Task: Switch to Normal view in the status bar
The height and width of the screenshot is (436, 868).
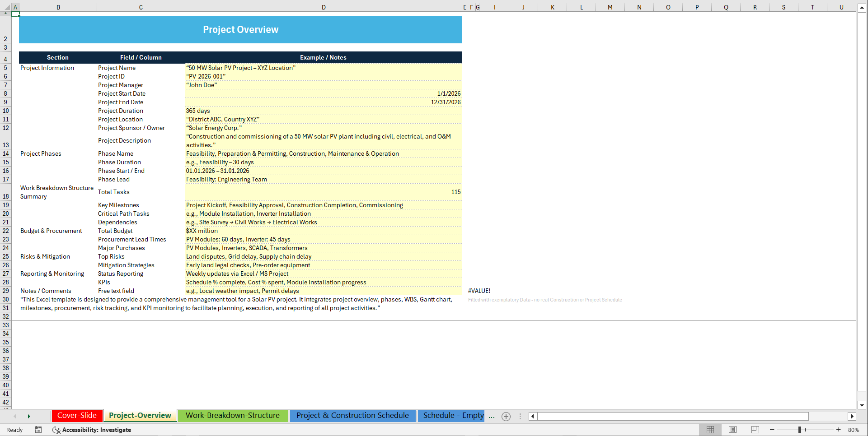Action: pyautogui.click(x=710, y=430)
